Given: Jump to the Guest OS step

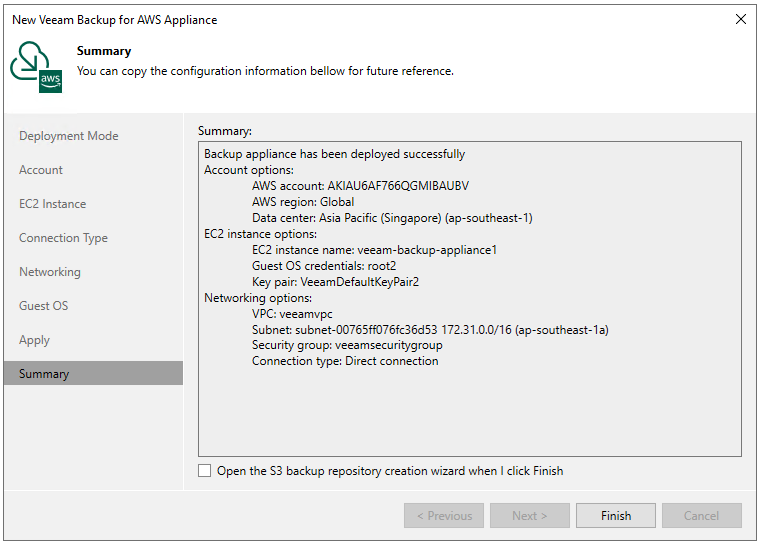Looking at the screenshot, I should 43,306.
